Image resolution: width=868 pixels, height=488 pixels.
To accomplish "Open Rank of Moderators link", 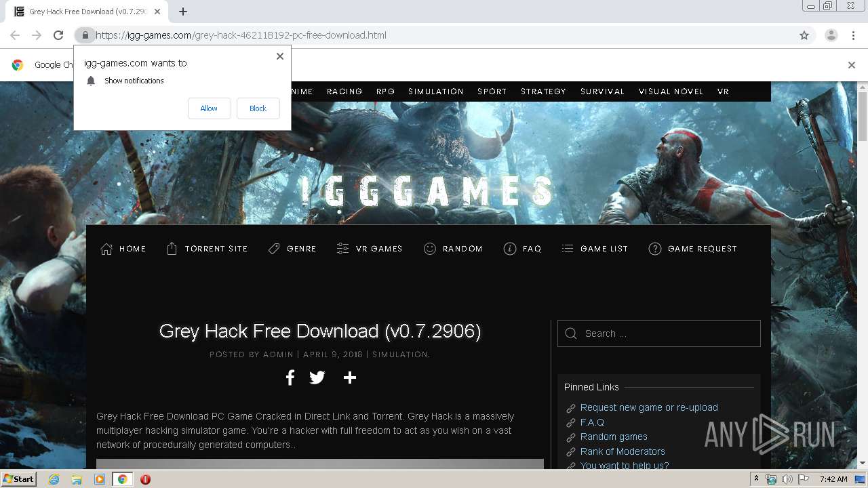I will coord(623,451).
